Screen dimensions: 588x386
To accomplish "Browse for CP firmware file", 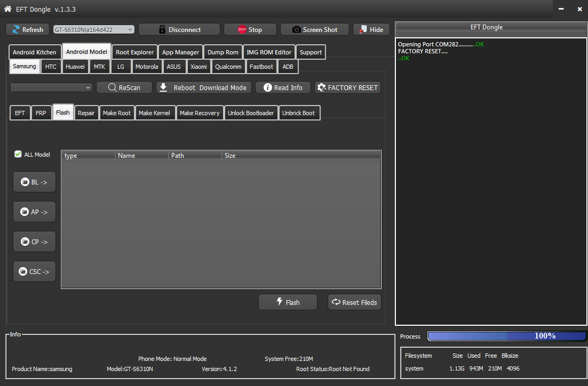I will pyautogui.click(x=34, y=242).
